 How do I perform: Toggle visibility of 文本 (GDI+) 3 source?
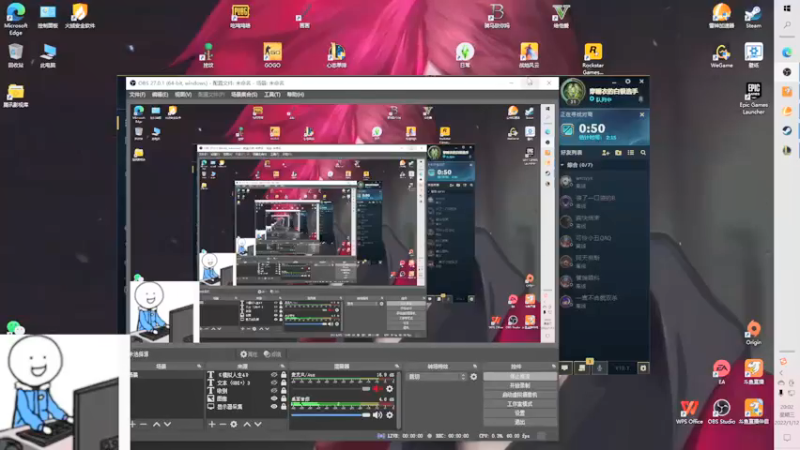tap(274, 383)
